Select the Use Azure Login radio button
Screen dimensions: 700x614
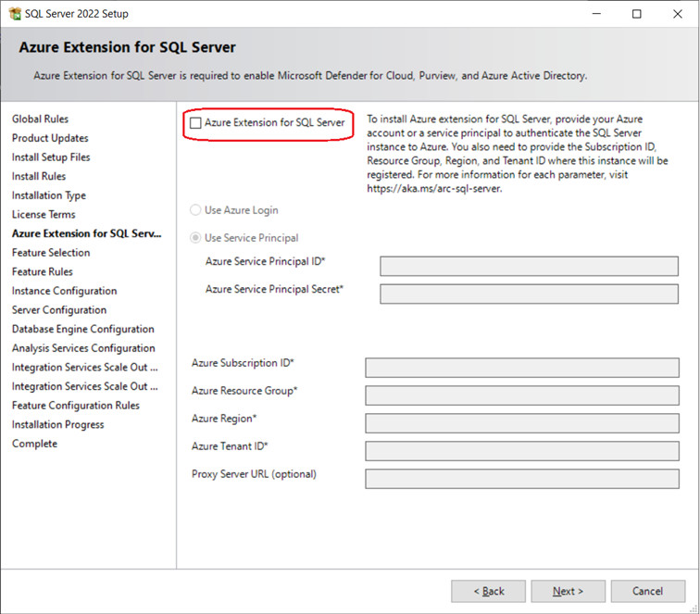coord(195,210)
